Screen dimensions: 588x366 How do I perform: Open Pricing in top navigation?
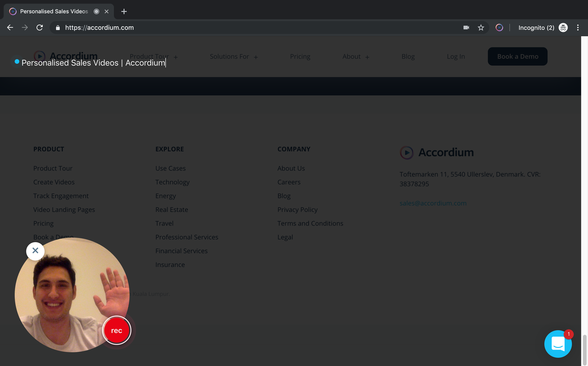(x=300, y=56)
